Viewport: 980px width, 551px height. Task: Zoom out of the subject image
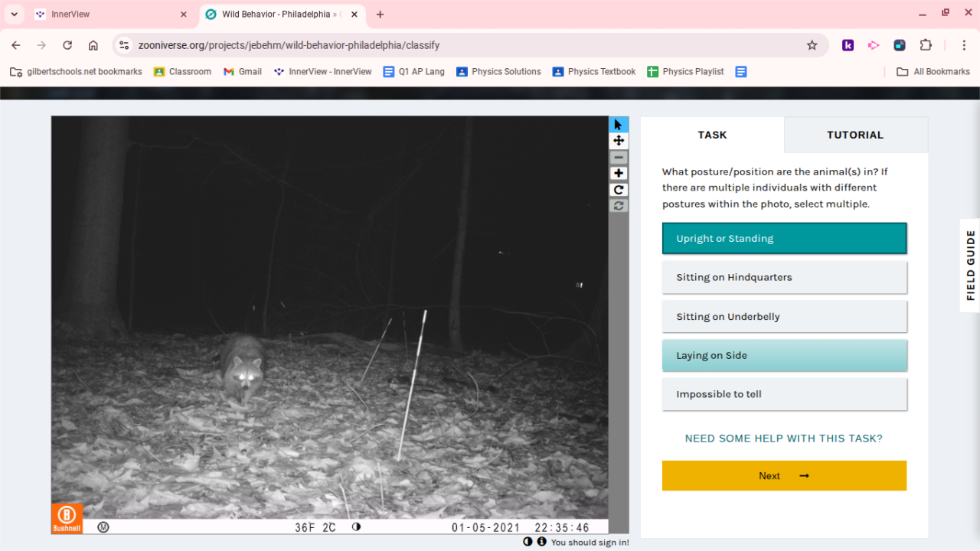click(619, 158)
